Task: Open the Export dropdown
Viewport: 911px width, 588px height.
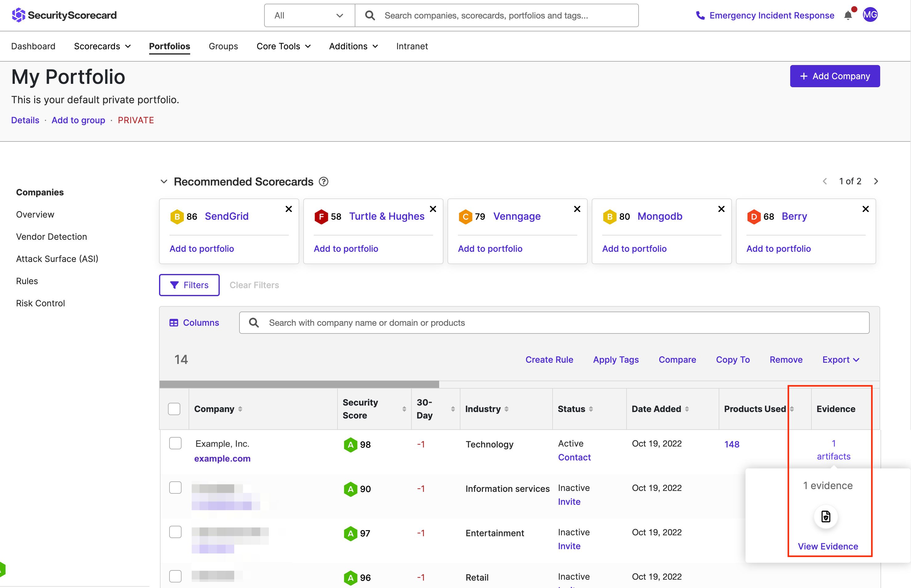Action: coord(841,360)
